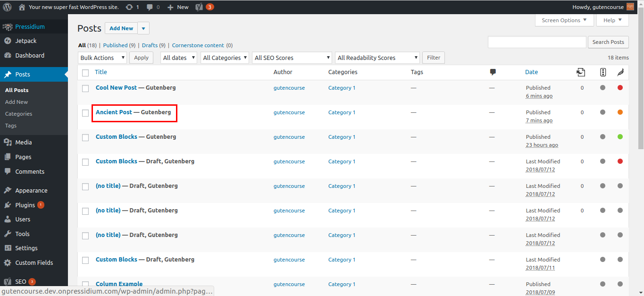Click the Users sidebar icon
Screen dimensions: 644x296
pyautogui.click(x=8, y=220)
